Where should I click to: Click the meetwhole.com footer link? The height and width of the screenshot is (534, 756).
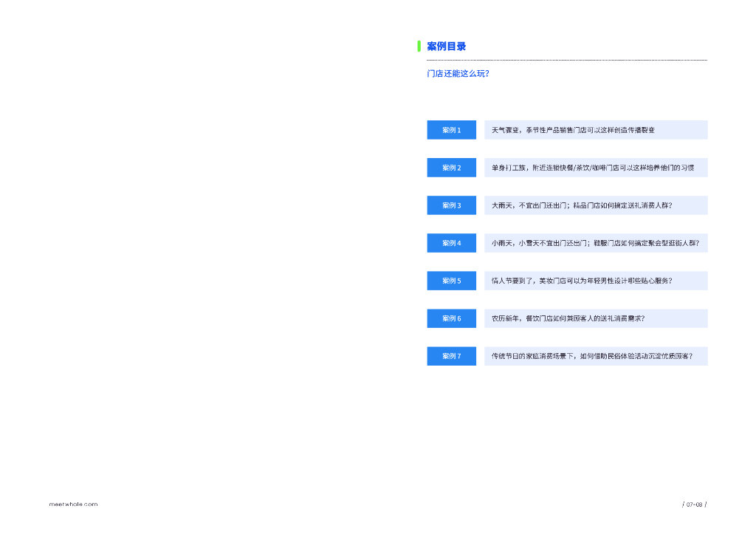73,504
